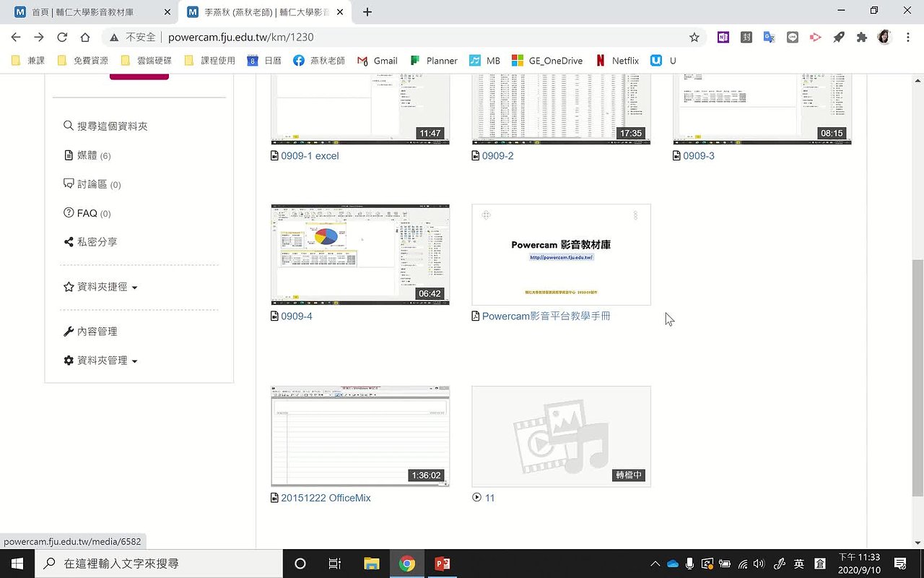The width and height of the screenshot is (924, 578).
Task: Open the Chrome profile avatar
Action: (x=885, y=37)
